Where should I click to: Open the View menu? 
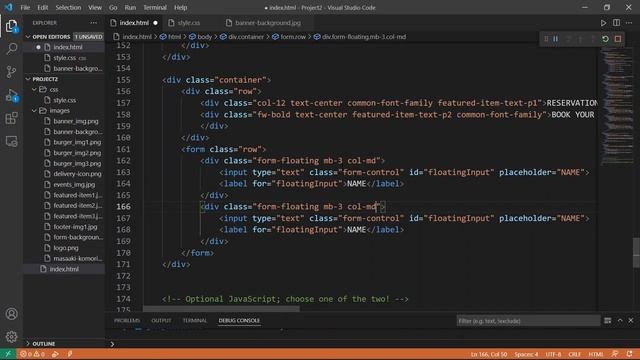pyautogui.click(x=95, y=8)
